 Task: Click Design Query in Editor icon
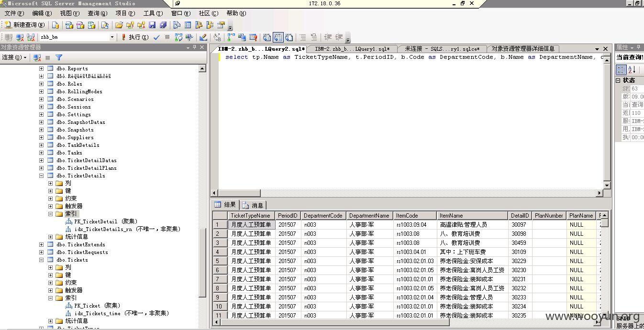pyautogui.click(x=203, y=37)
